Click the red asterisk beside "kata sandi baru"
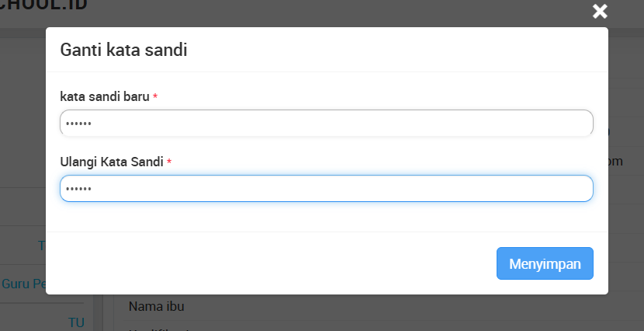Image resolution: width=644 pixels, height=331 pixels. pyautogui.click(x=155, y=97)
